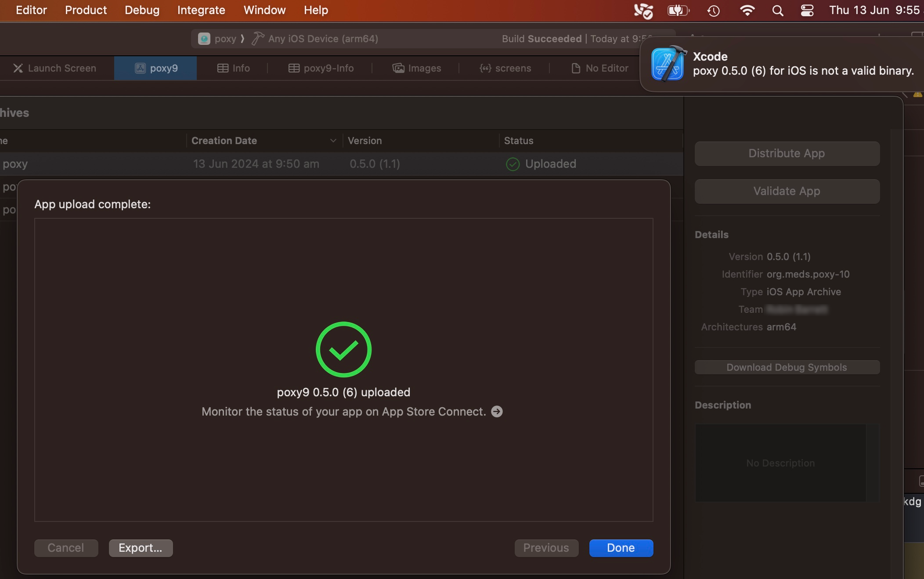This screenshot has height=579, width=924.
Task: Choose Any iOS Device destination
Action: click(x=323, y=39)
